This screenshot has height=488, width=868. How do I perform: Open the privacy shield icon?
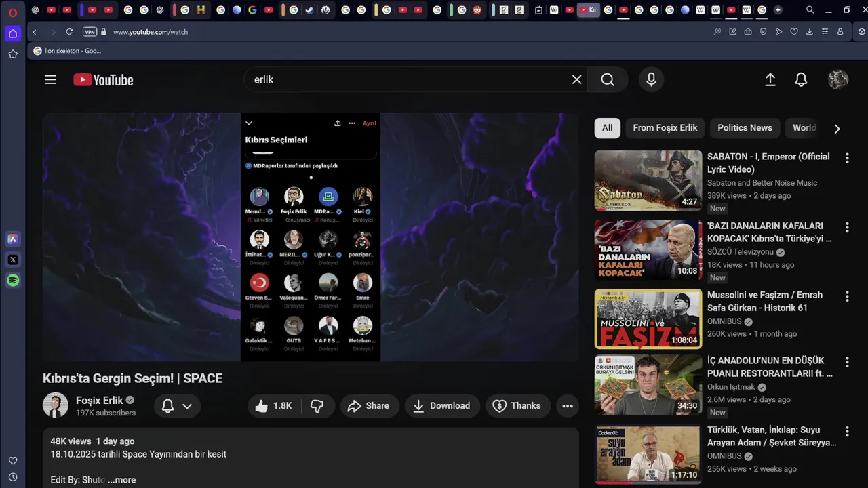[x=763, y=32]
